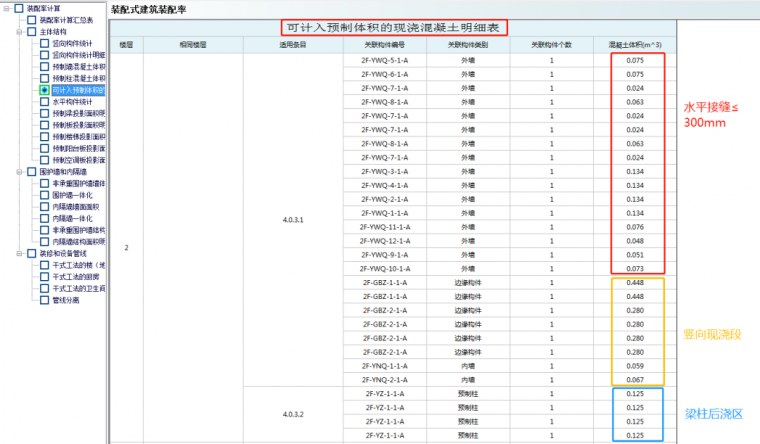Viewport: 760px width, 444px height.
Task: Collapse the 围护墙和内隔墙 tree branch
Action: (x=19, y=172)
